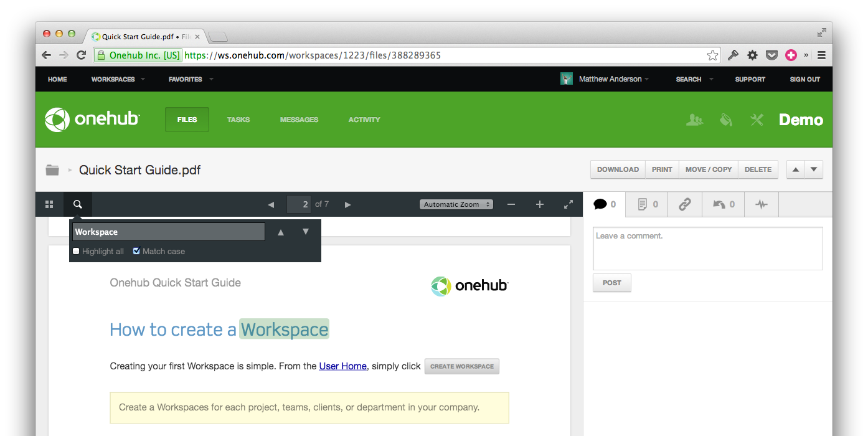Expand the Favorites menu

191,79
